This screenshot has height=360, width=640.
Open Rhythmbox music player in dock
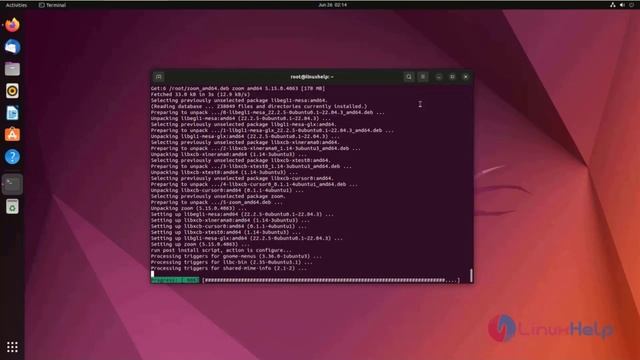[12, 91]
